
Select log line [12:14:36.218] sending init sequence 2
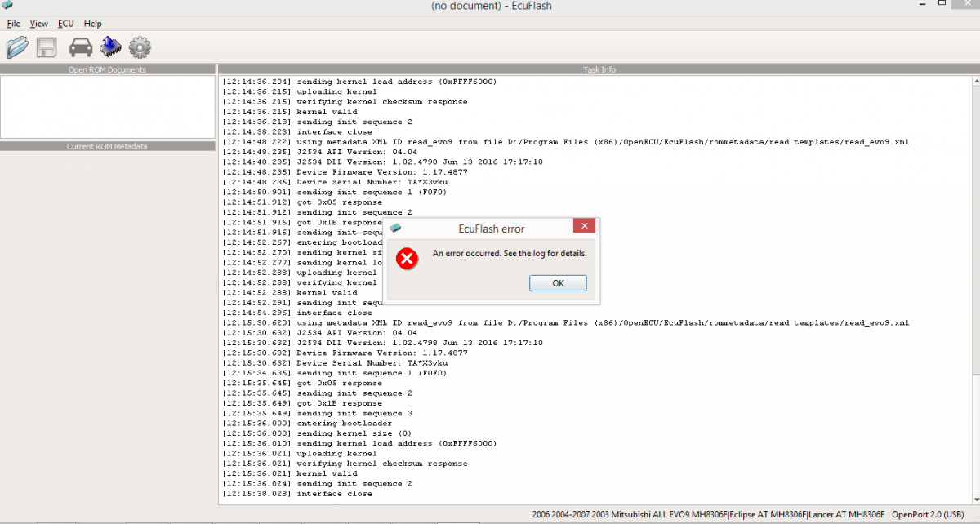tap(317, 122)
